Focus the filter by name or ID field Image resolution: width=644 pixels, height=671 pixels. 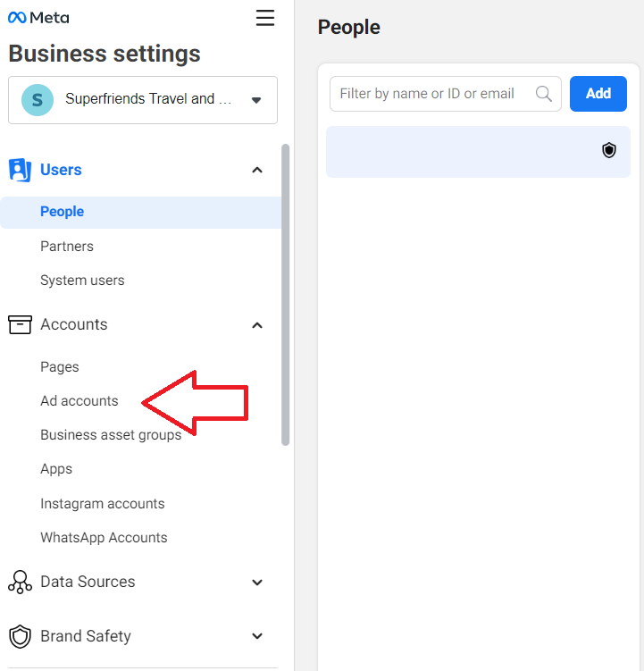coord(446,94)
